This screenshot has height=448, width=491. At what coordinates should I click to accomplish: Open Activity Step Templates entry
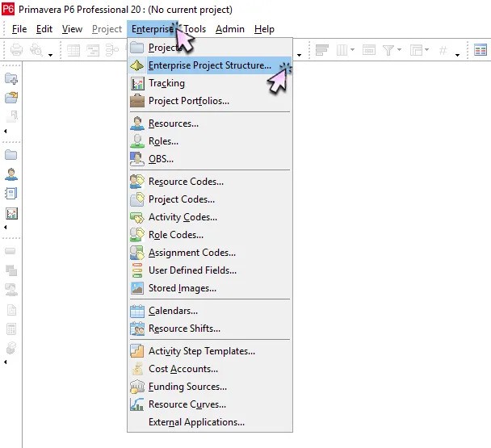coord(210,351)
